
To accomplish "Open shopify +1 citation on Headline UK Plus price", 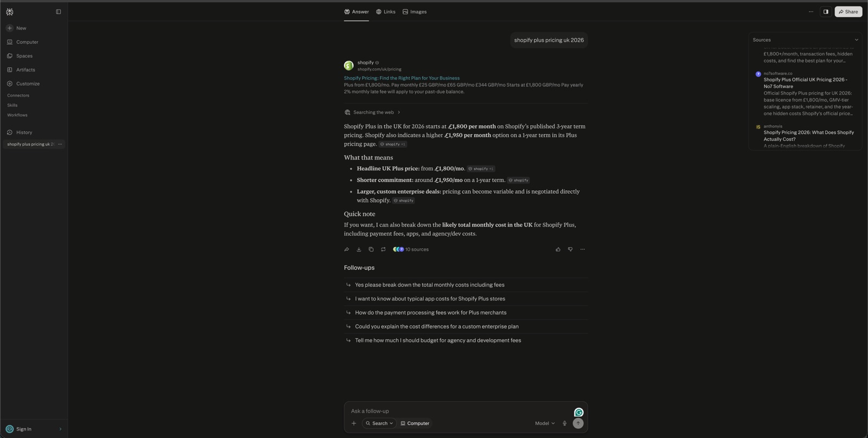I will 481,169.
